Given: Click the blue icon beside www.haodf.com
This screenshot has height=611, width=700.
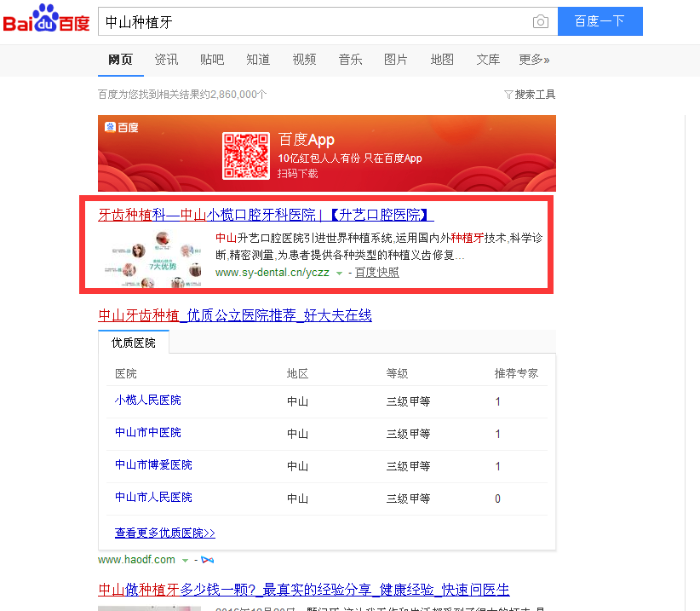Looking at the screenshot, I should [x=207, y=560].
